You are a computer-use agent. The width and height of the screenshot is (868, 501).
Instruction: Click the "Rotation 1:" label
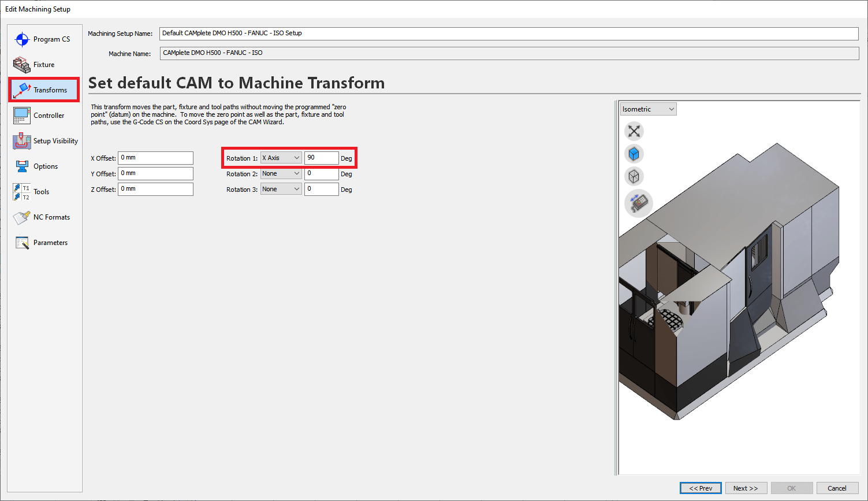pyautogui.click(x=242, y=158)
